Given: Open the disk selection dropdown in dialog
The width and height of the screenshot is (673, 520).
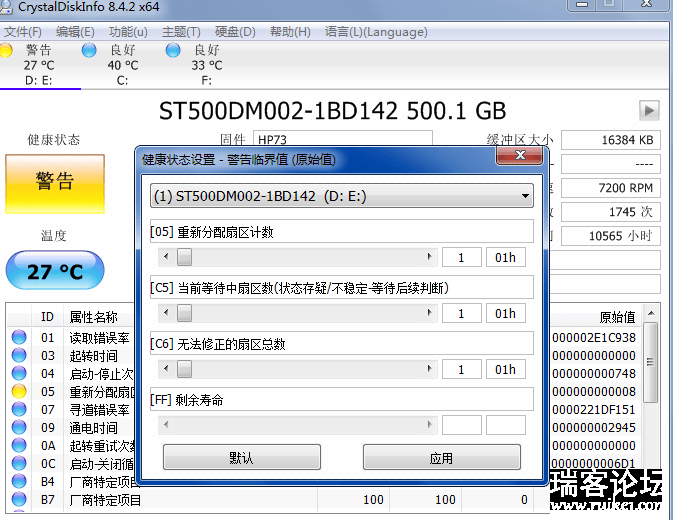Looking at the screenshot, I should (x=342, y=196).
